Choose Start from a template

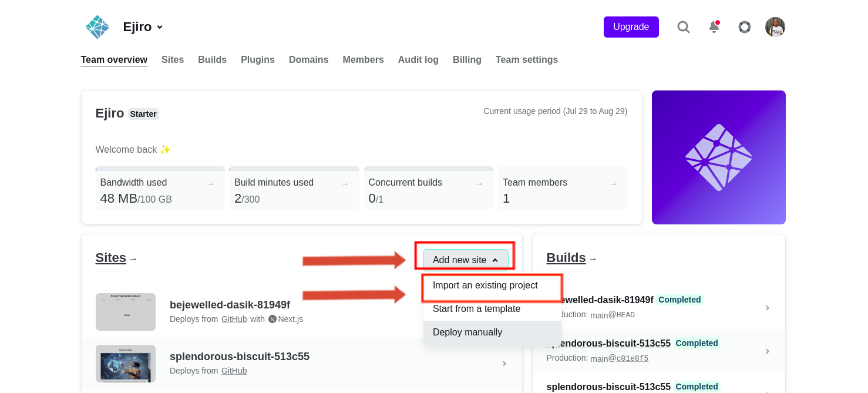476,309
